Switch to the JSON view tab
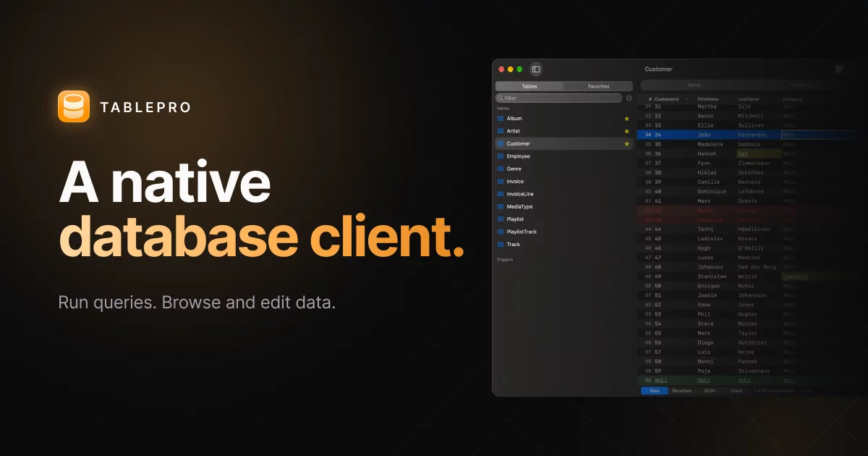868x456 pixels. coord(709,391)
